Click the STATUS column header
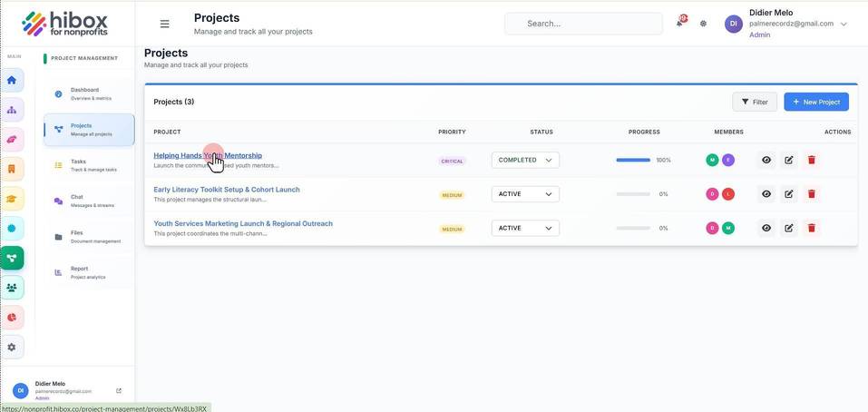868x412 pixels. [x=541, y=132]
